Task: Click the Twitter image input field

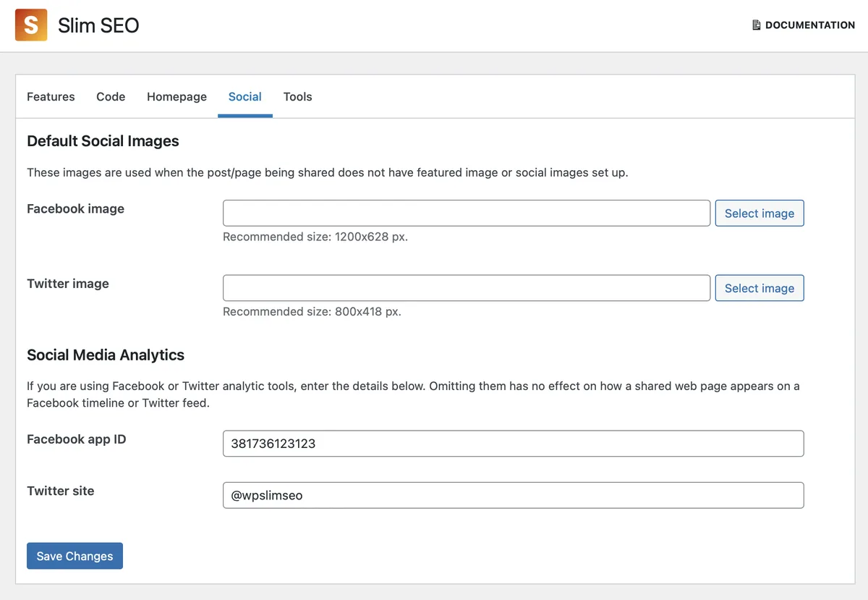Action: coord(467,288)
